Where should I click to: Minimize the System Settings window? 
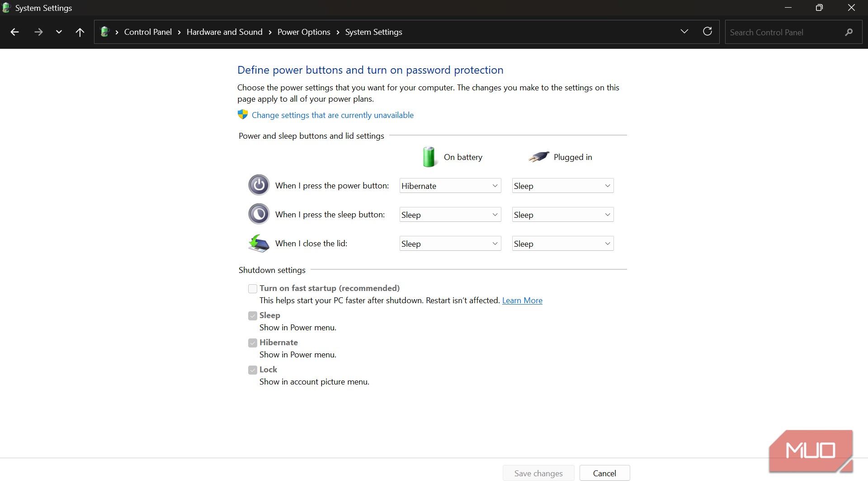pos(788,8)
